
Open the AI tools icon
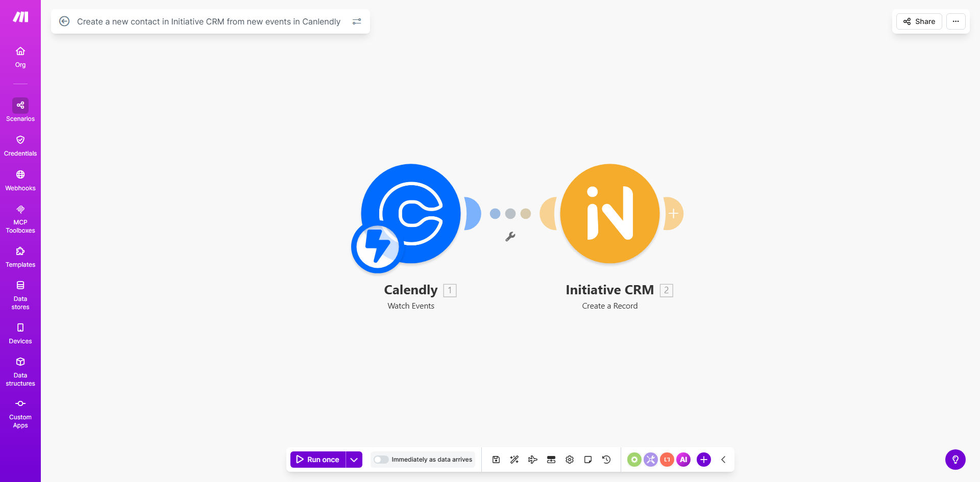click(683, 460)
